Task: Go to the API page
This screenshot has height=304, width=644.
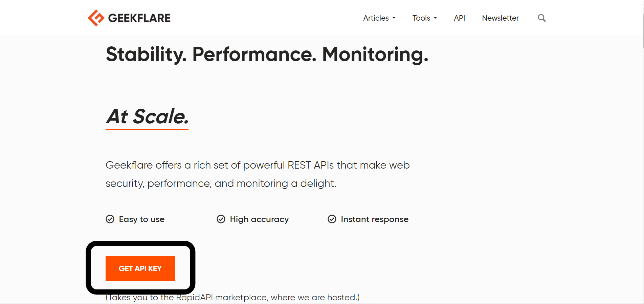Action: (x=459, y=18)
